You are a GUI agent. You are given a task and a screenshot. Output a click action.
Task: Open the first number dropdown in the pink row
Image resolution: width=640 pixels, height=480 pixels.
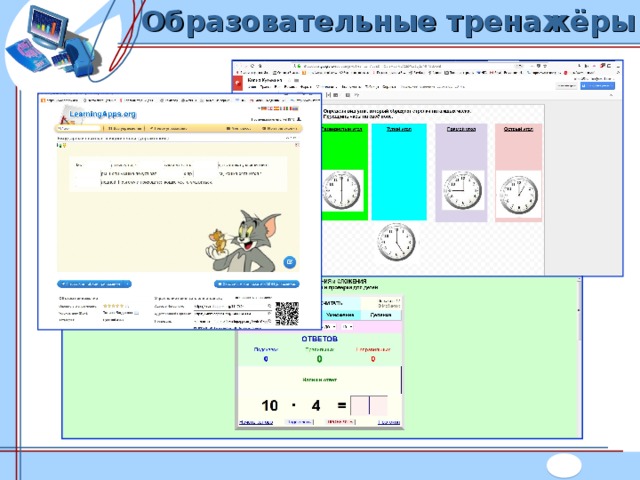click(329, 327)
